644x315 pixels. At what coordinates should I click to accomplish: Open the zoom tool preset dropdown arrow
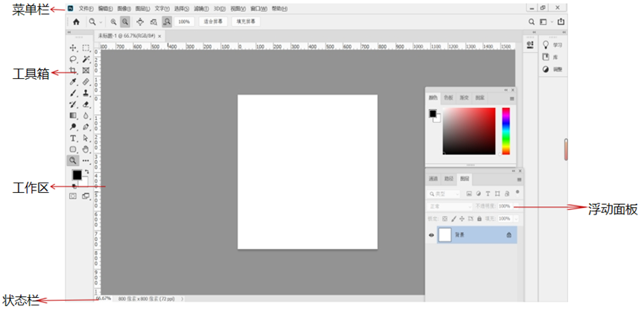click(101, 22)
